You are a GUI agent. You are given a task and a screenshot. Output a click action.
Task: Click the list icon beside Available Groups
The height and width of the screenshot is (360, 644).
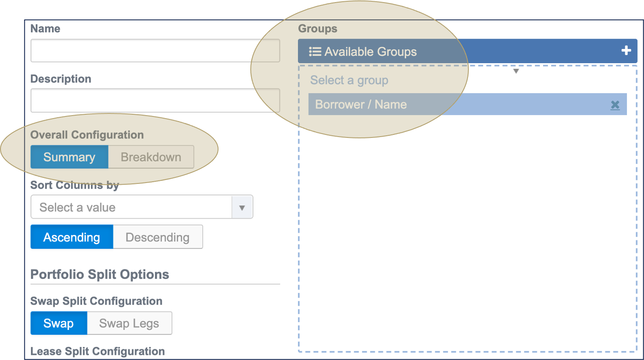(315, 52)
